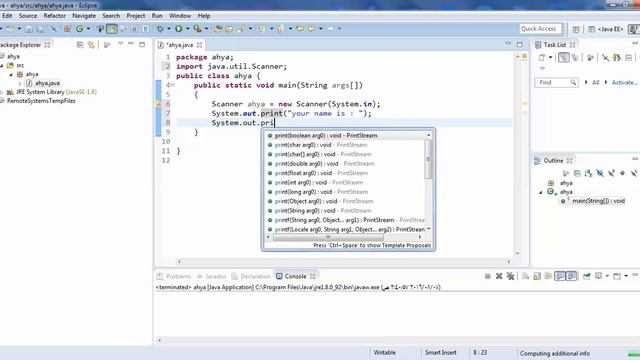Minimize the Package Explorer view
This screenshot has height=360, width=640.
tap(131, 44)
